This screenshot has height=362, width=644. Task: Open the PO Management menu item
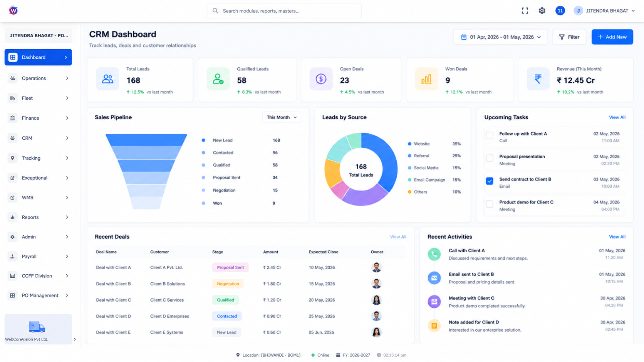click(x=38, y=295)
